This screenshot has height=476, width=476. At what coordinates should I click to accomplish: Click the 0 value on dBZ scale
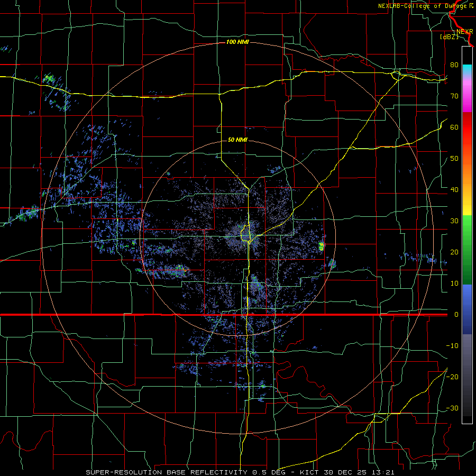coord(456,315)
